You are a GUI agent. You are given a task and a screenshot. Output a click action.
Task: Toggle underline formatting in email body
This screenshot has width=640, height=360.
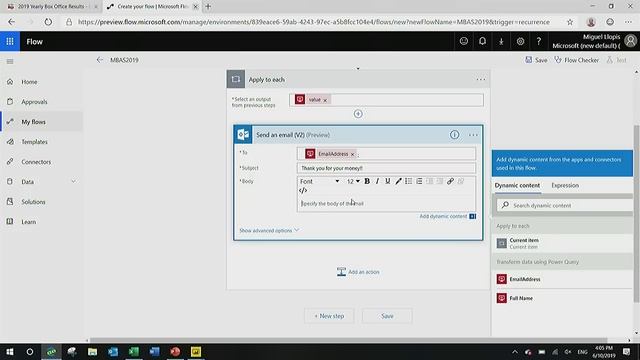388,181
